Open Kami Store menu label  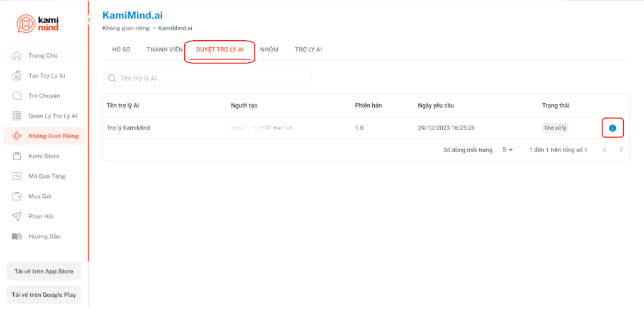(44, 156)
